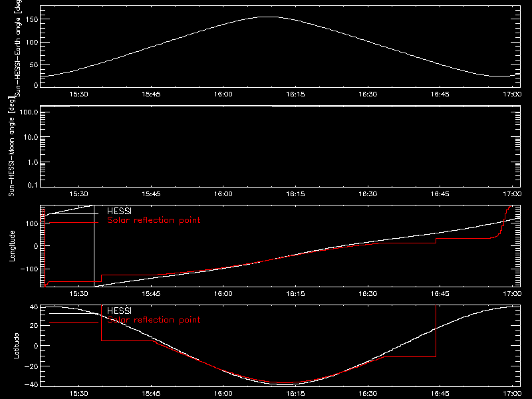532x399 pixels.
Task: Click the 0.1 tick label on the Moon angle axis
Action: coord(33,186)
